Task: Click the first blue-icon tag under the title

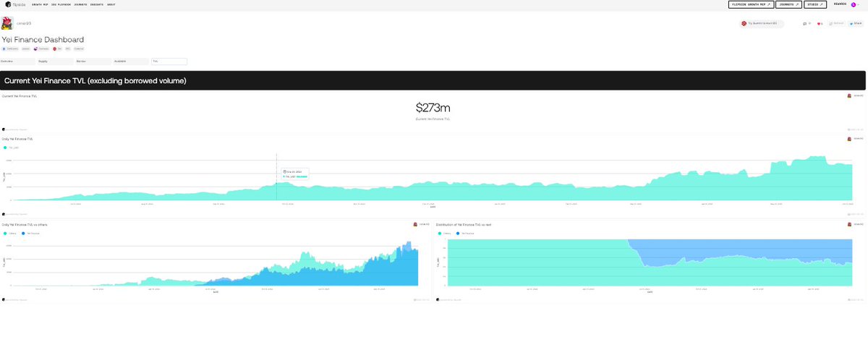Action: point(10,49)
